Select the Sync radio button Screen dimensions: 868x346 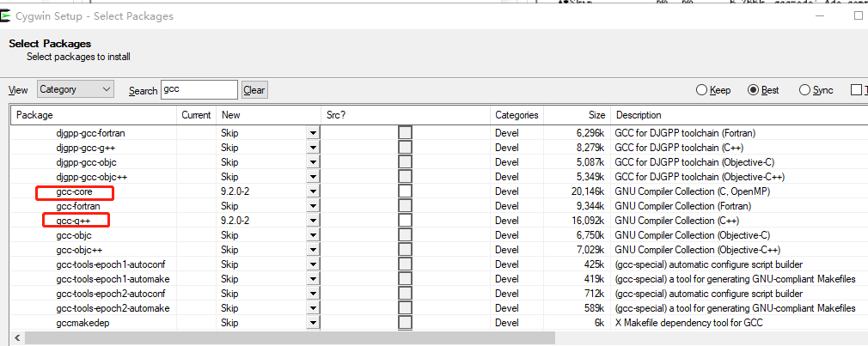[804, 90]
